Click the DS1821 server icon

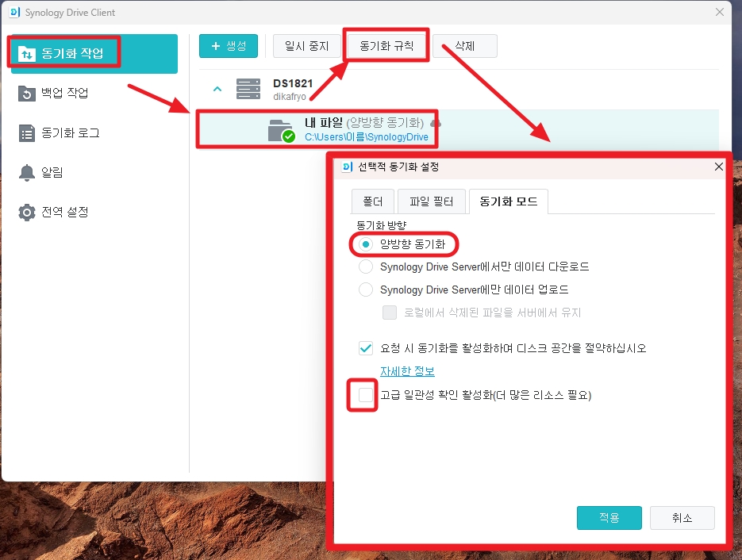click(248, 89)
